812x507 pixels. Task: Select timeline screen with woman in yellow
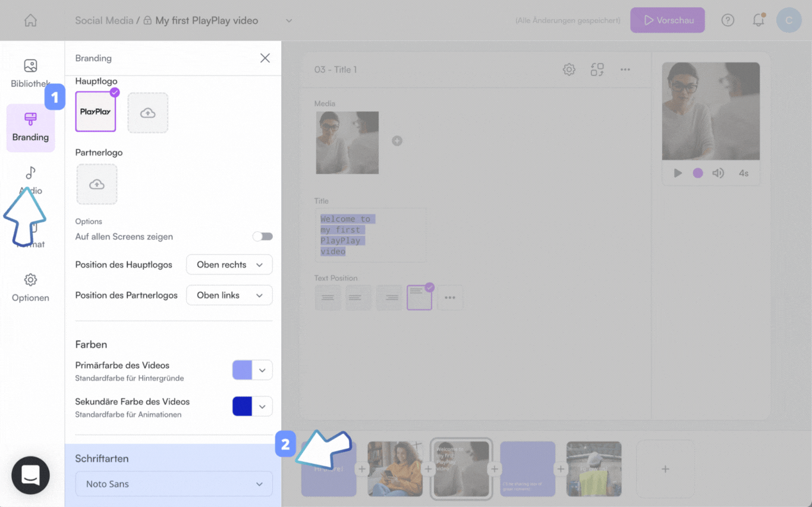pyautogui.click(x=395, y=469)
